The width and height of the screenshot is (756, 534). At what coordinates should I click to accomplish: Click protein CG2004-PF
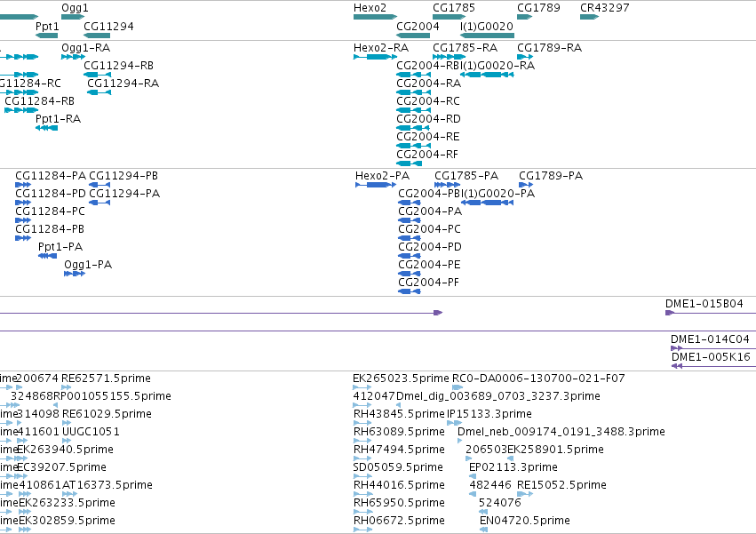pos(410,291)
